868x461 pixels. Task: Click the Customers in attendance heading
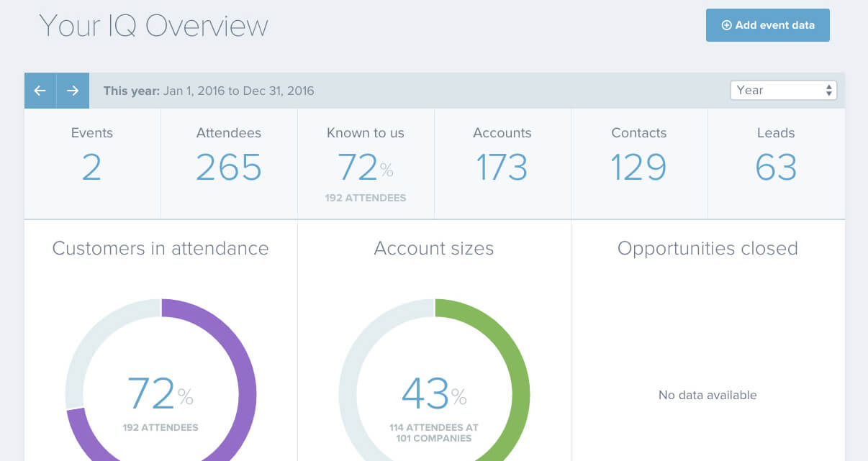point(161,249)
